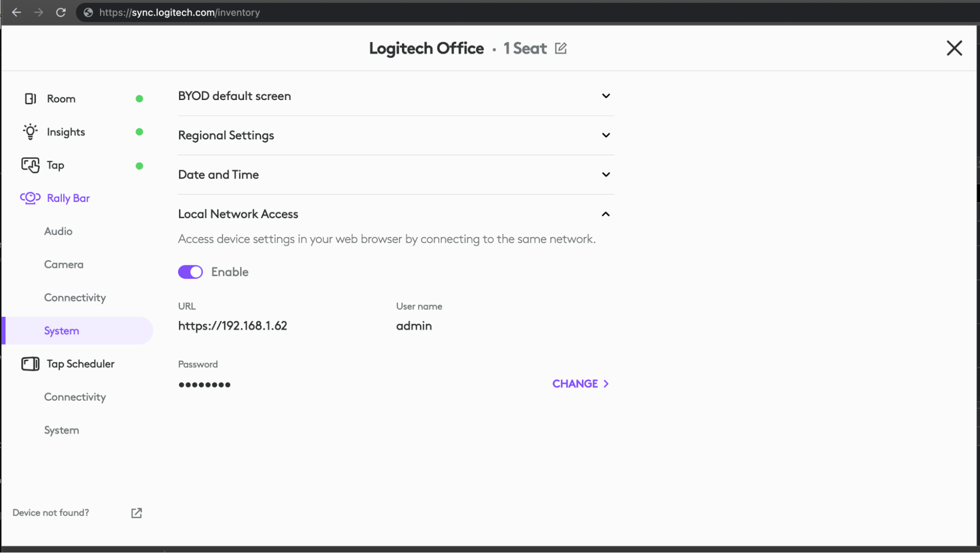
Task: Click the edit pencil icon beside 1 Seat
Action: 561,49
